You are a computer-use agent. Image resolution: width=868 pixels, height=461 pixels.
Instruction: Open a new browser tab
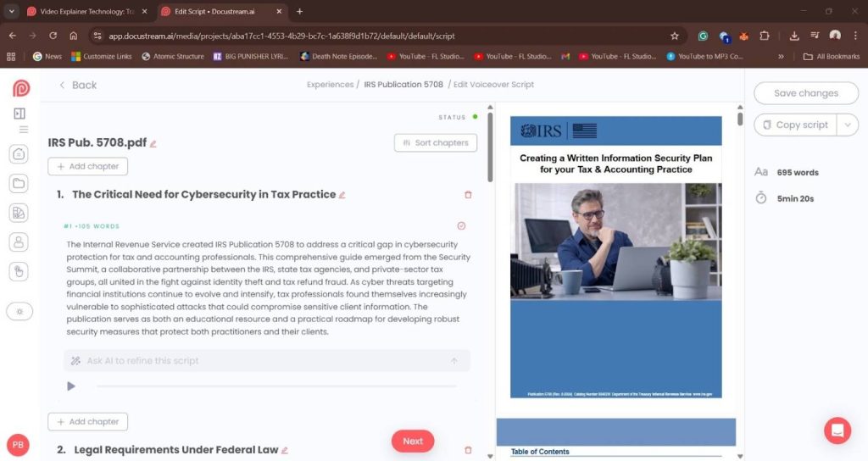(299, 11)
